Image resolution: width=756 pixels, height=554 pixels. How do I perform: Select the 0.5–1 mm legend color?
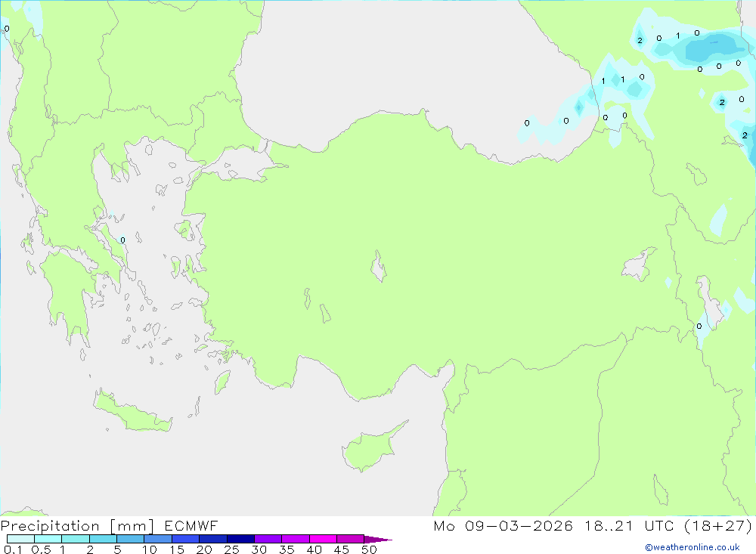(48, 539)
